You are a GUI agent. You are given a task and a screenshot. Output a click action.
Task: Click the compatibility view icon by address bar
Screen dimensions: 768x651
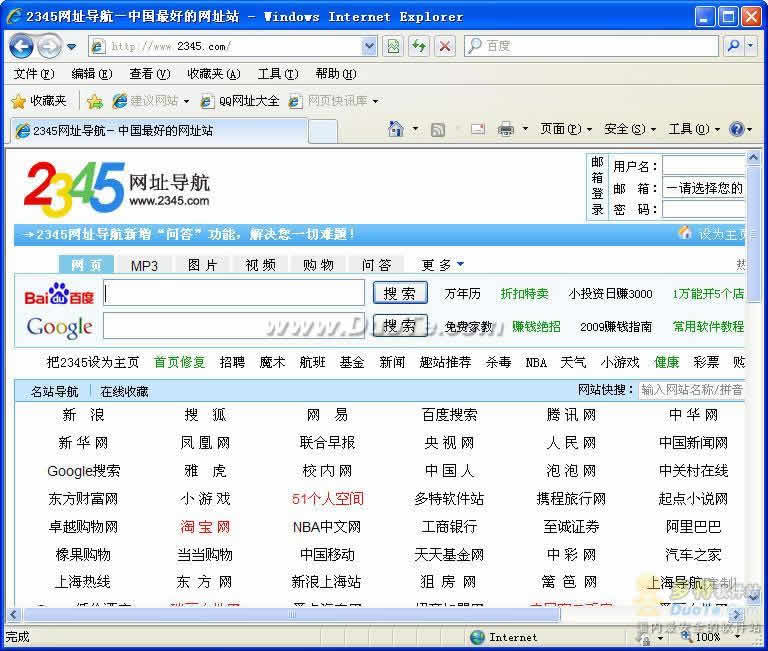393,47
